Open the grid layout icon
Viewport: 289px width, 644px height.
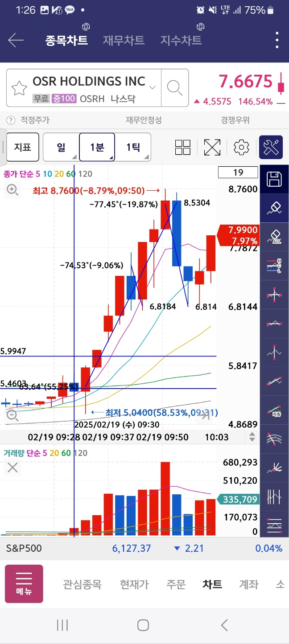pos(183,147)
